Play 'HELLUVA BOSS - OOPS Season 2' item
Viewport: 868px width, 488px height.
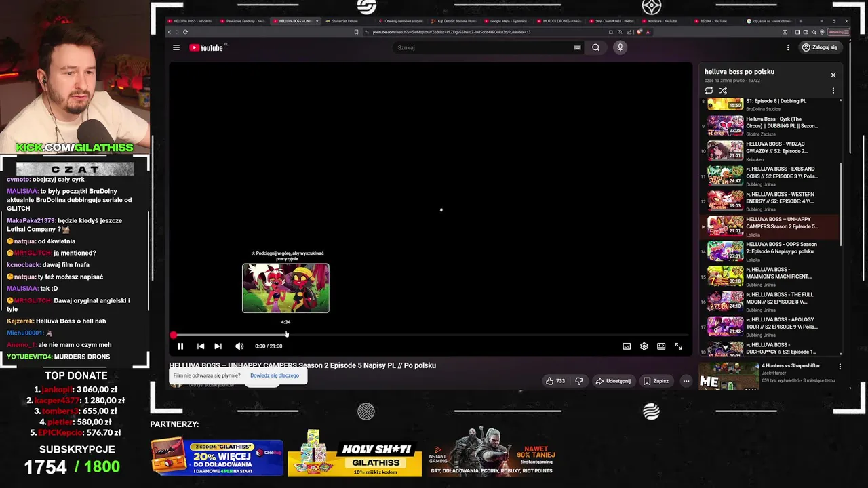click(x=770, y=251)
